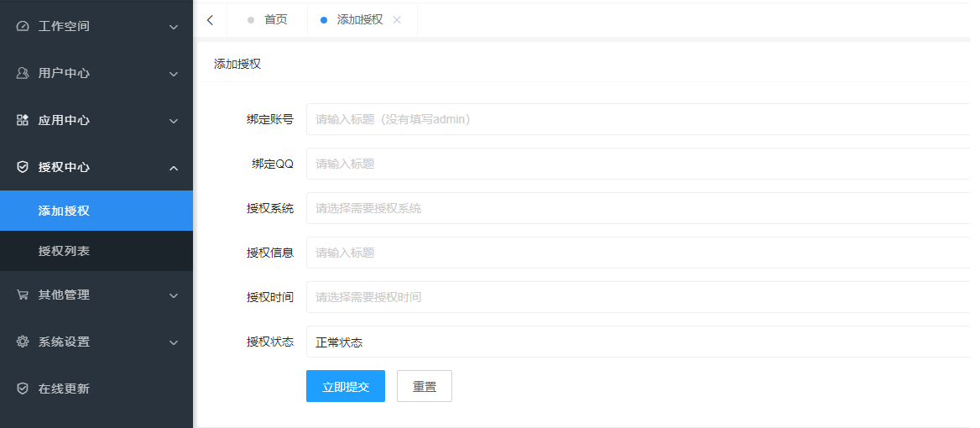Click the 授权时间 date field

coord(638,297)
